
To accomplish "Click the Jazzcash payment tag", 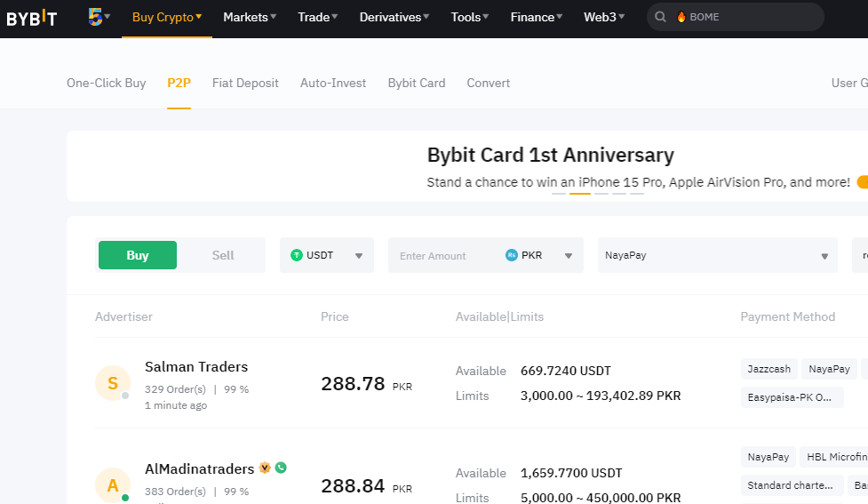I will (x=768, y=369).
